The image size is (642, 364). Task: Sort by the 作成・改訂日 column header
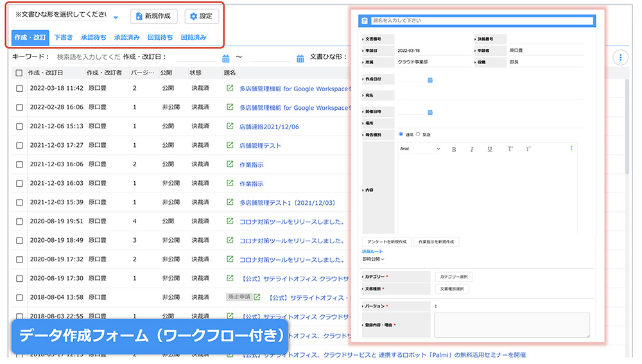tap(46, 73)
